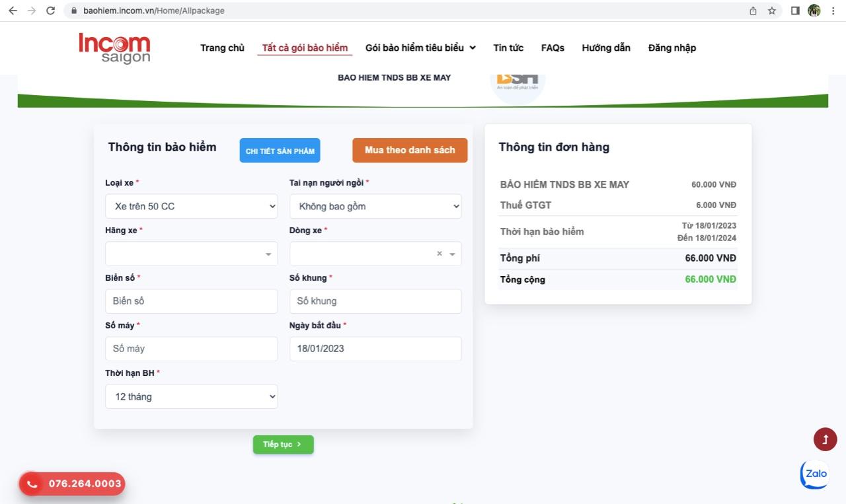Click the Mua theo danh sách button
Image resolution: width=846 pixels, height=504 pixels.
[x=410, y=150]
